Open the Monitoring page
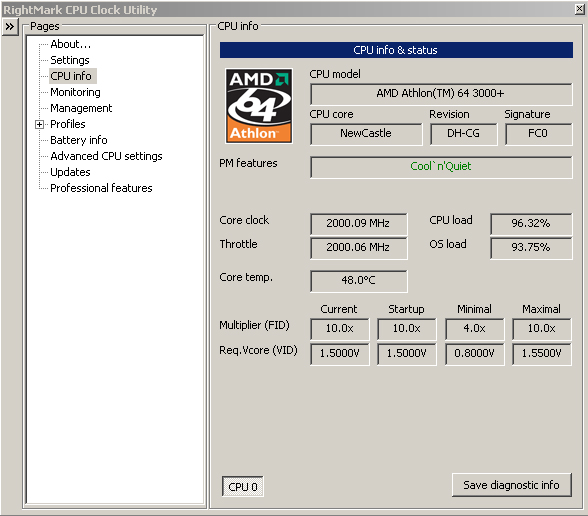The image size is (588, 516). [75, 92]
